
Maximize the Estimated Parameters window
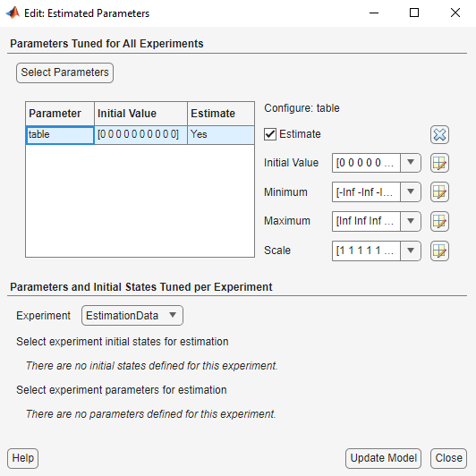(x=414, y=13)
